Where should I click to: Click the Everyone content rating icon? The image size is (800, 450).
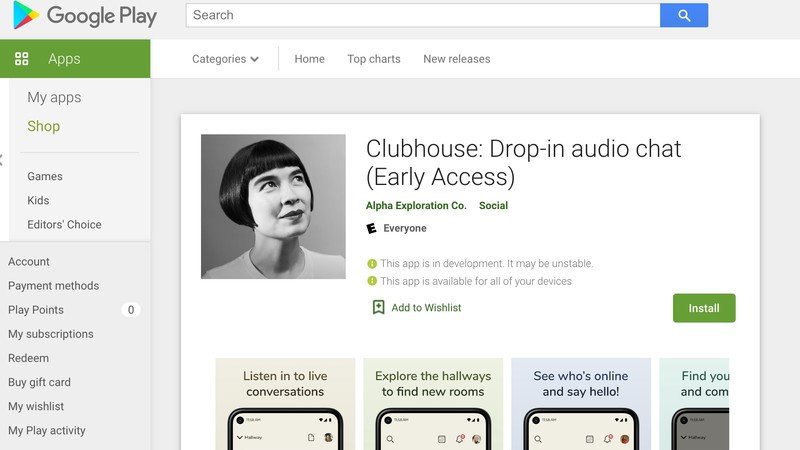[x=372, y=228]
